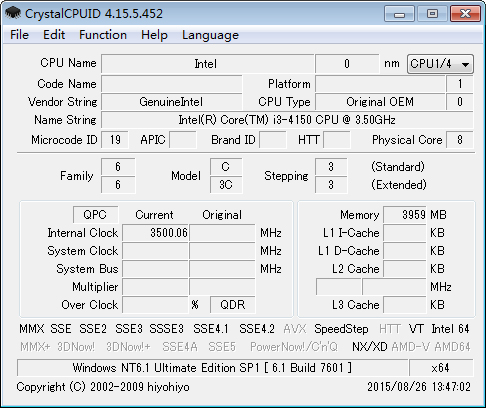This screenshot has width=486, height=408.
Task: Click the SSSE3 feature label
Action: pyautogui.click(x=166, y=329)
